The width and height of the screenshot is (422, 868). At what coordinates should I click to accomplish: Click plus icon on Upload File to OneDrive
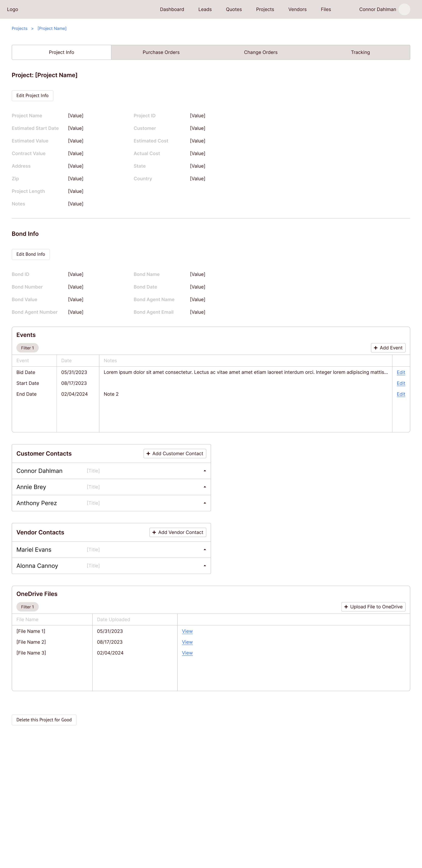coord(346,607)
